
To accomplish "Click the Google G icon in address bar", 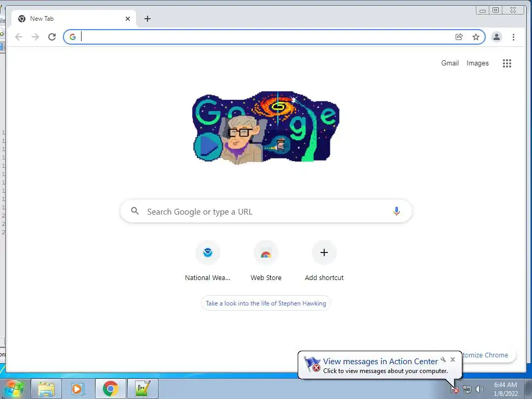I will click(x=73, y=37).
